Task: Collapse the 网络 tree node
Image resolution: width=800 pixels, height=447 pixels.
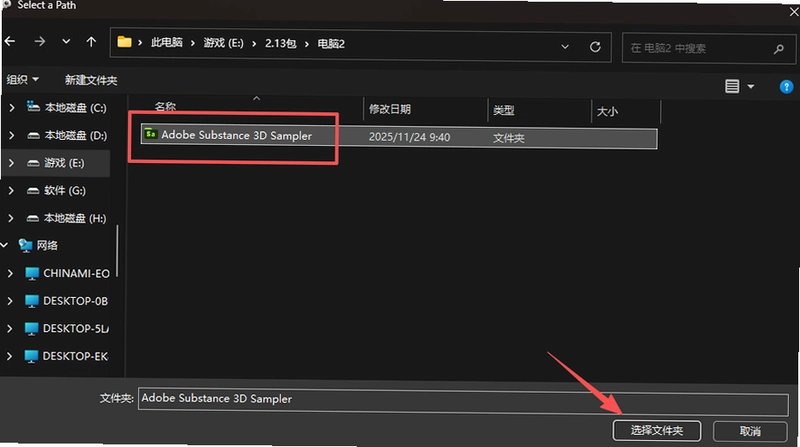Action: [5, 245]
